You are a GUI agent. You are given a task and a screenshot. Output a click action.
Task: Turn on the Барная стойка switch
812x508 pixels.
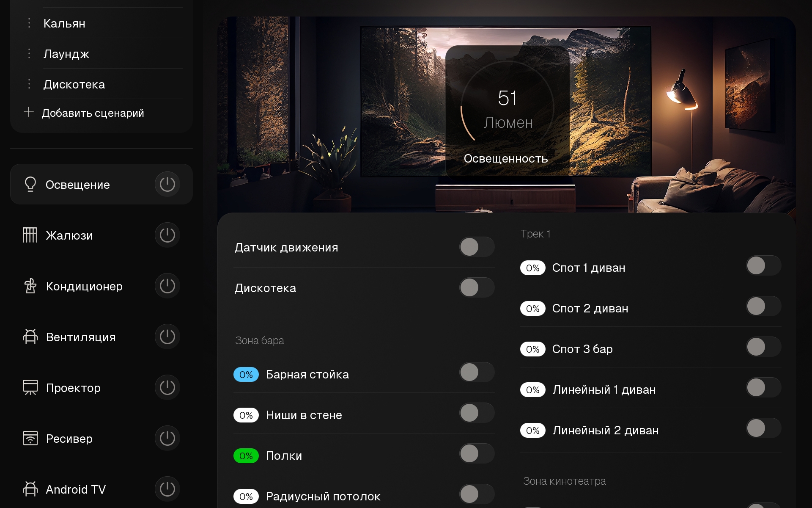click(477, 372)
